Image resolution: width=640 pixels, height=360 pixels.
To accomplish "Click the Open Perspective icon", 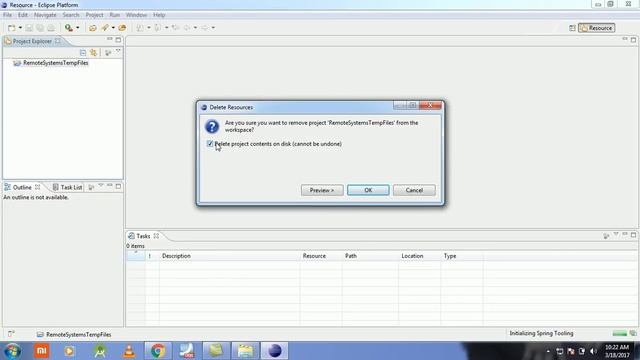I will point(572,28).
